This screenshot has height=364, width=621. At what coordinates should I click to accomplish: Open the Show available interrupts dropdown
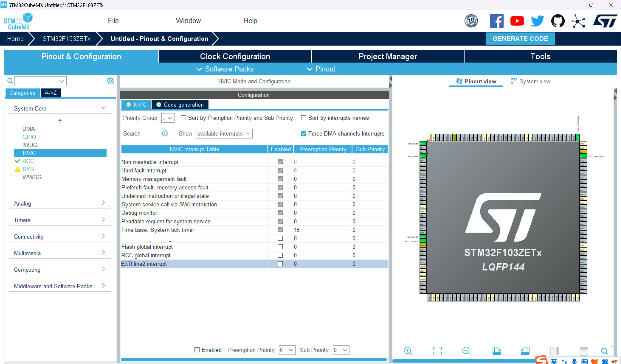click(x=224, y=133)
